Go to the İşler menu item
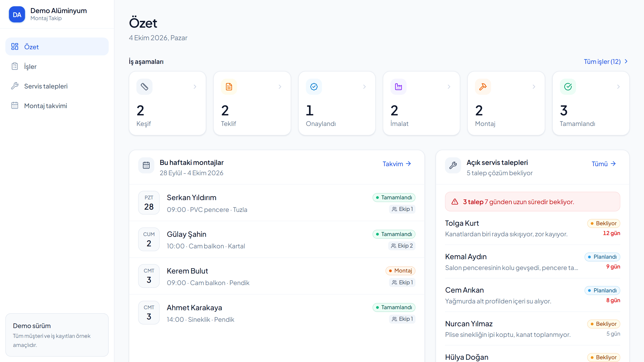 (57, 66)
